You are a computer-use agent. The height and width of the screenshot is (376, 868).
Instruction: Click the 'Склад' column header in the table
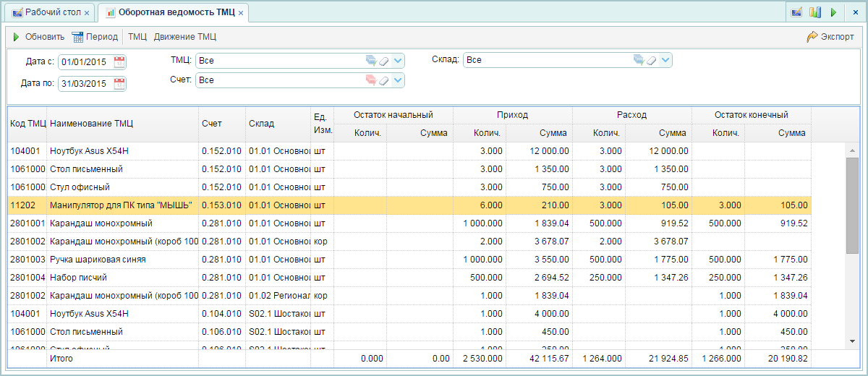coord(278,124)
